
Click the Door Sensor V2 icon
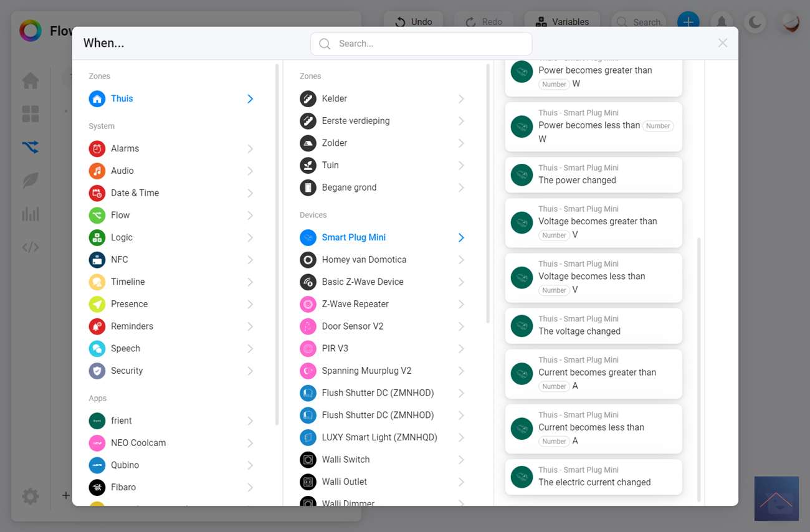308,326
